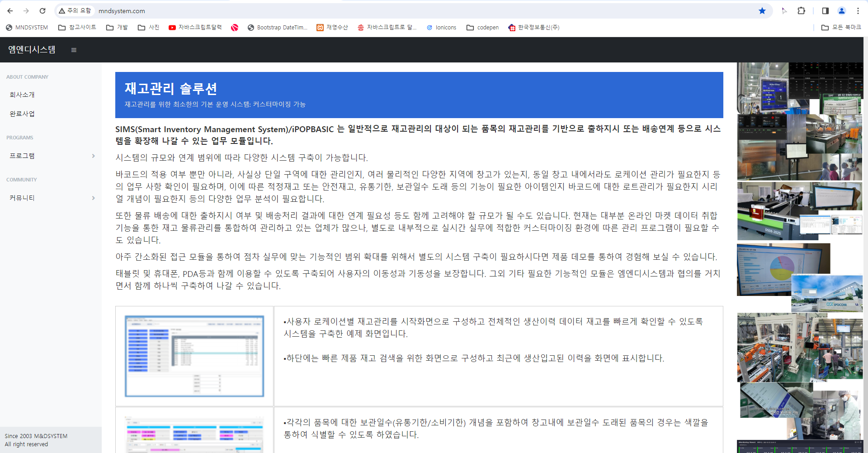Open the user profile avatar icon
This screenshot has height=453, width=868.
click(x=842, y=11)
